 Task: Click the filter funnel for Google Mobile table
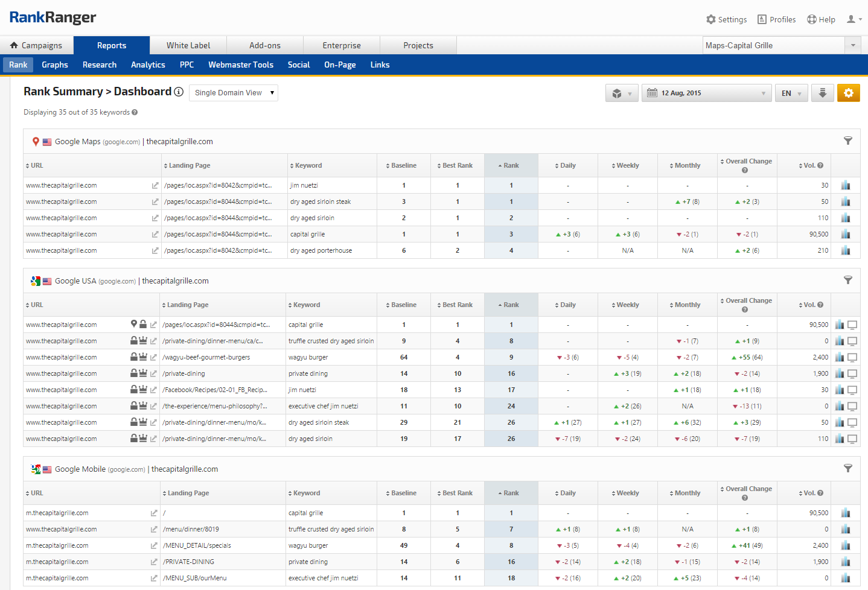tap(847, 469)
